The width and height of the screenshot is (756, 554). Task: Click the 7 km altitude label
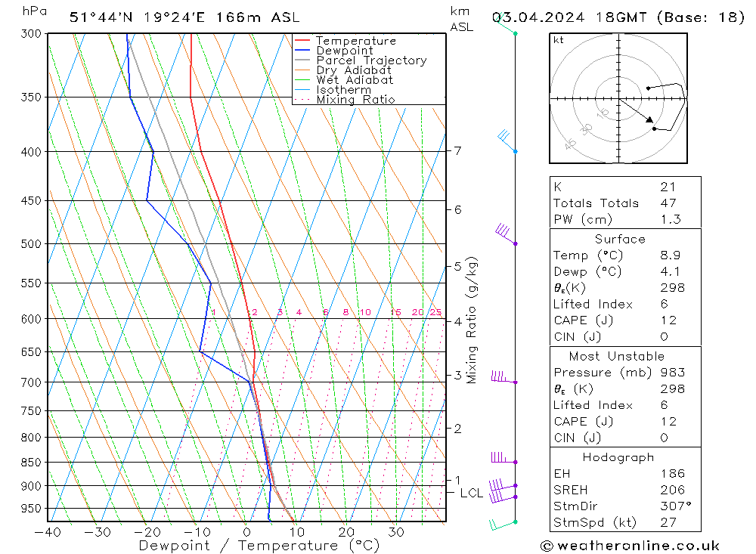[x=457, y=151]
